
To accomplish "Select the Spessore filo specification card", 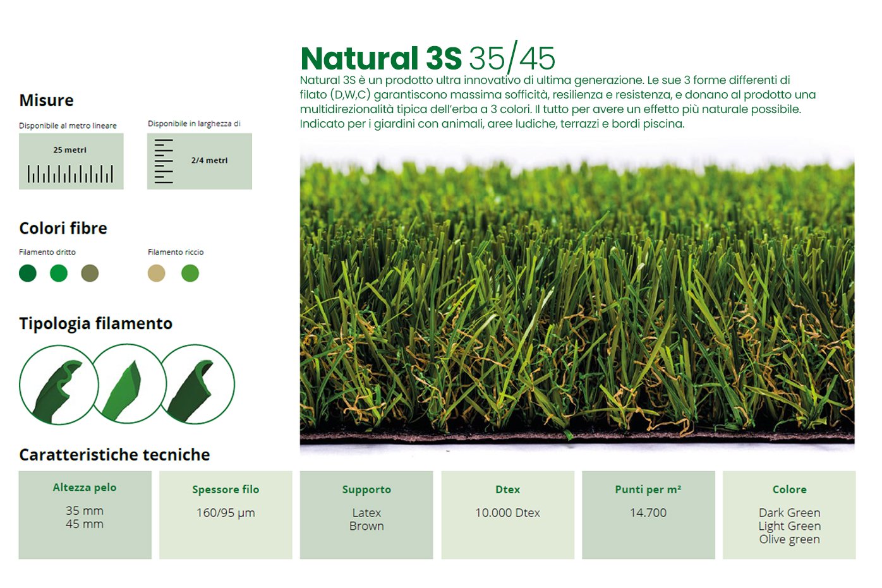I will coord(226,515).
